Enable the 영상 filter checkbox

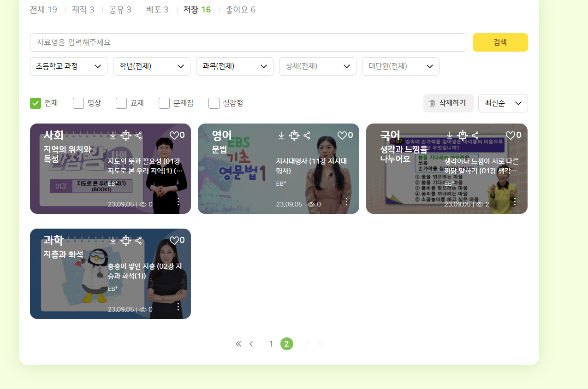click(x=78, y=103)
